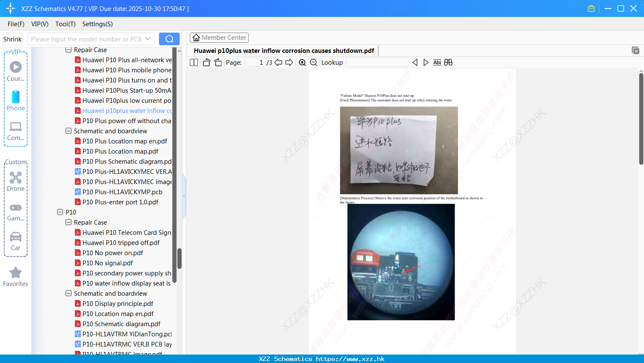The width and height of the screenshot is (644, 363).
Task: Open Member Center home tab
Action: click(219, 38)
